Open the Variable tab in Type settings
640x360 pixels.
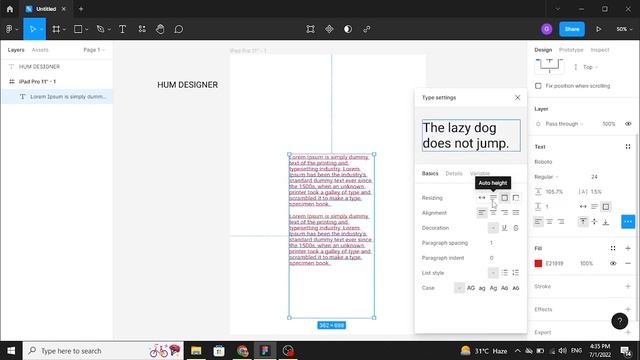click(480, 173)
